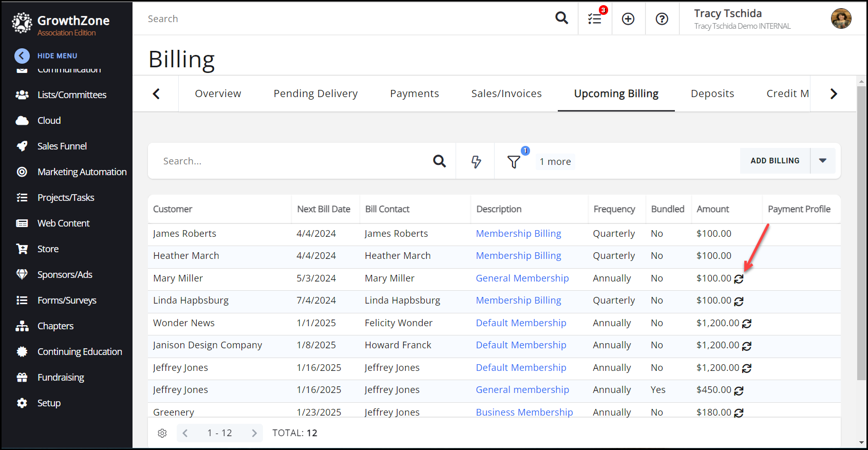Open Tracy Tschida's profile avatar
Image resolution: width=868 pixels, height=450 pixels.
click(841, 19)
